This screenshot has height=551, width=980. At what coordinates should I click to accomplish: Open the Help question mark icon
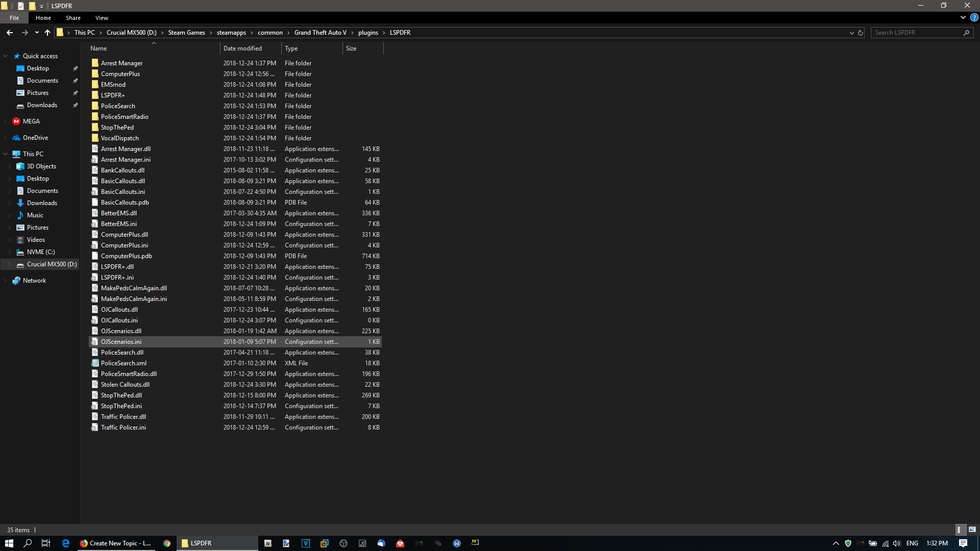click(974, 17)
